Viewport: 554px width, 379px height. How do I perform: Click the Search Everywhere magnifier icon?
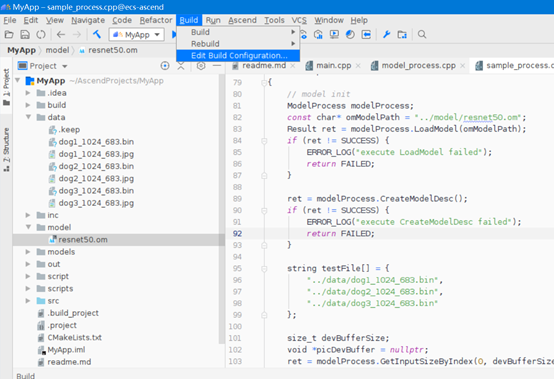[x=422, y=34]
